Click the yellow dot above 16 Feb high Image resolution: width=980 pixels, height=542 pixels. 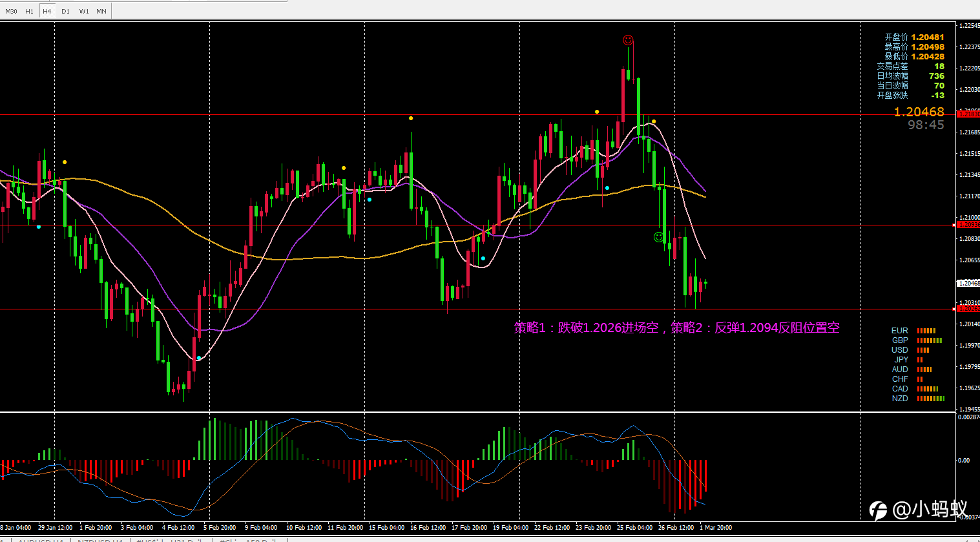tap(411, 118)
